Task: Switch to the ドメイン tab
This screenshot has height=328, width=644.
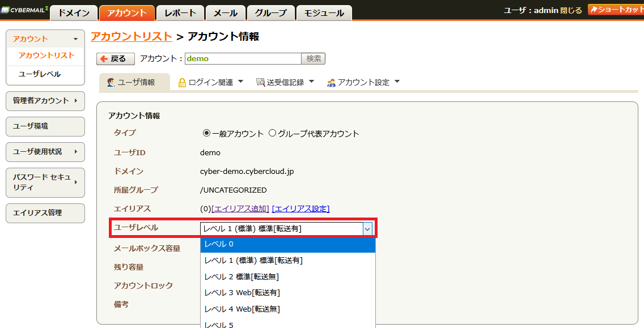Action: pos(74,13)
